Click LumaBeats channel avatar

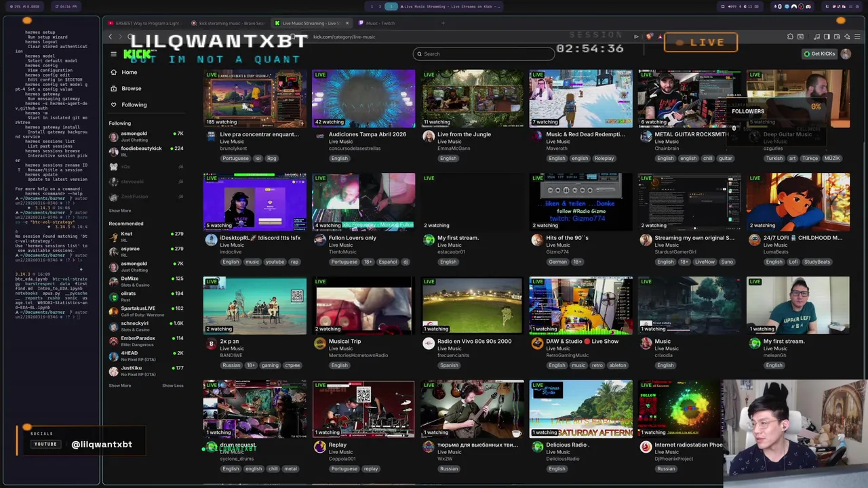754,239
